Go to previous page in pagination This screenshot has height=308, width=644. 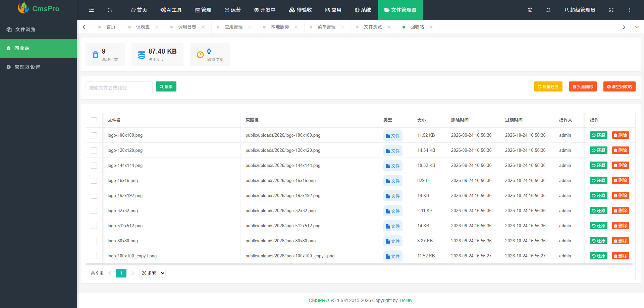coord(110,273)
